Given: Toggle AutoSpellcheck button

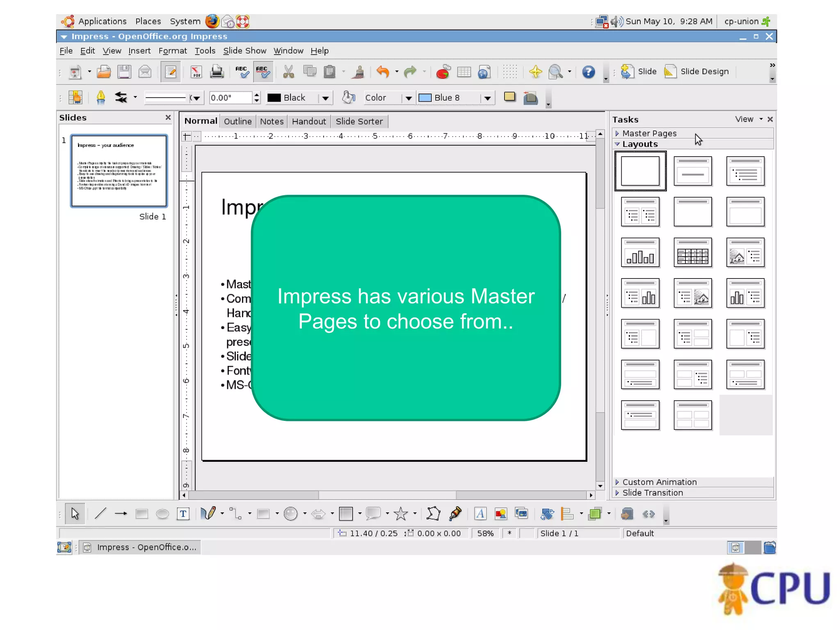Looking at the screenshot, I should point(263,72).
